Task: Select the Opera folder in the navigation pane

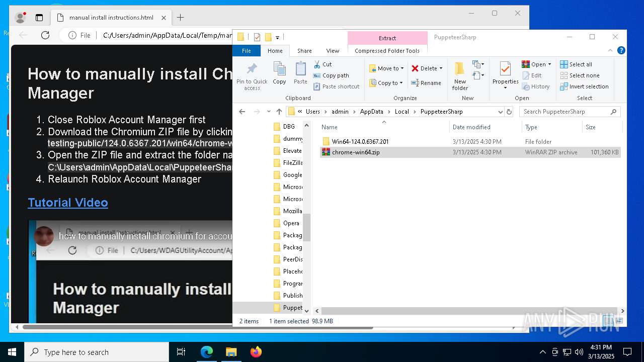Action: click(287, 223)
